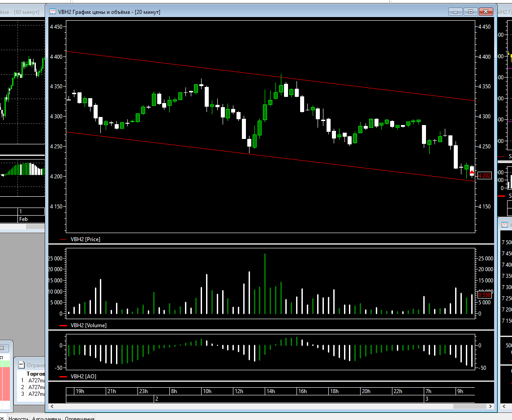The image size is (512, 420).
Task: Click the 7h time axis label
Action: pos(428,391)
